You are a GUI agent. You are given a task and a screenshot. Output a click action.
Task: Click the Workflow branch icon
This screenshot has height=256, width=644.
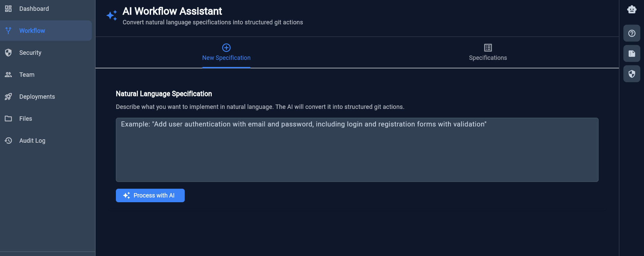pyautogui.click(x=8, y=31)
